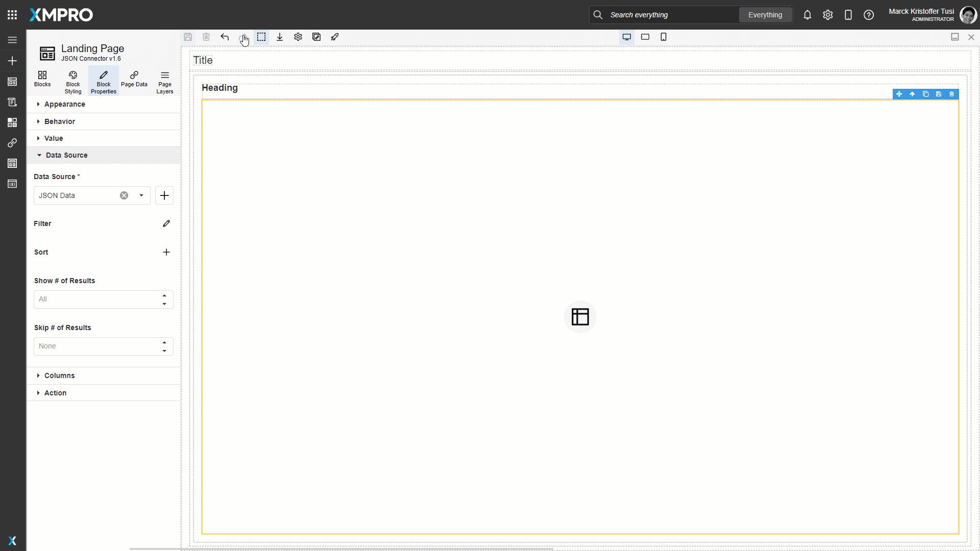Edit the Filter with pencil icon

pos(166,223)
